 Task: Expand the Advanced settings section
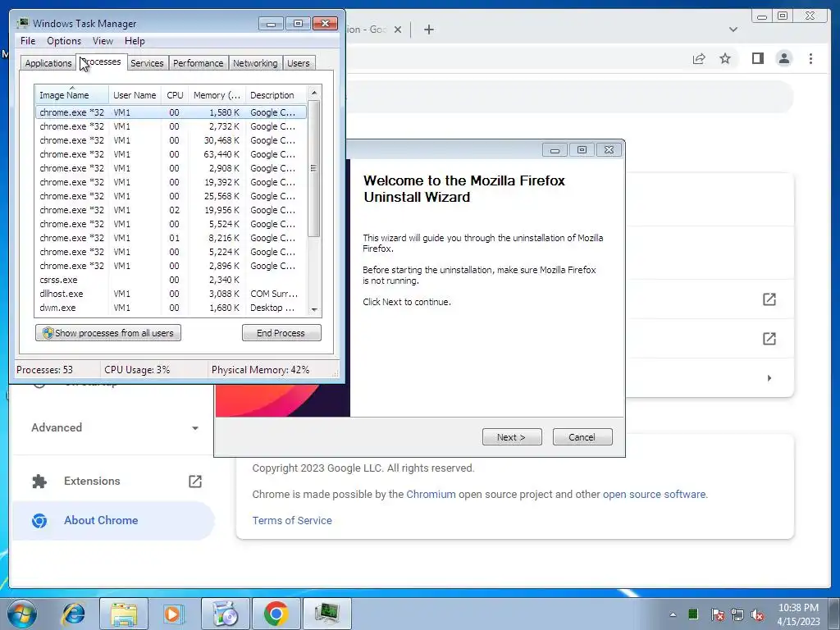tap(115, 427)
